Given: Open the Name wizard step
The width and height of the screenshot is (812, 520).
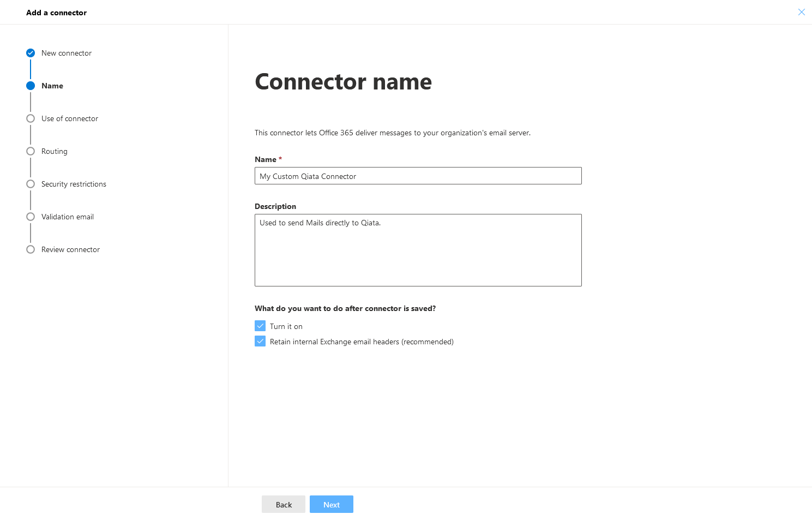Looking at the screenshot, I should 52,86.
